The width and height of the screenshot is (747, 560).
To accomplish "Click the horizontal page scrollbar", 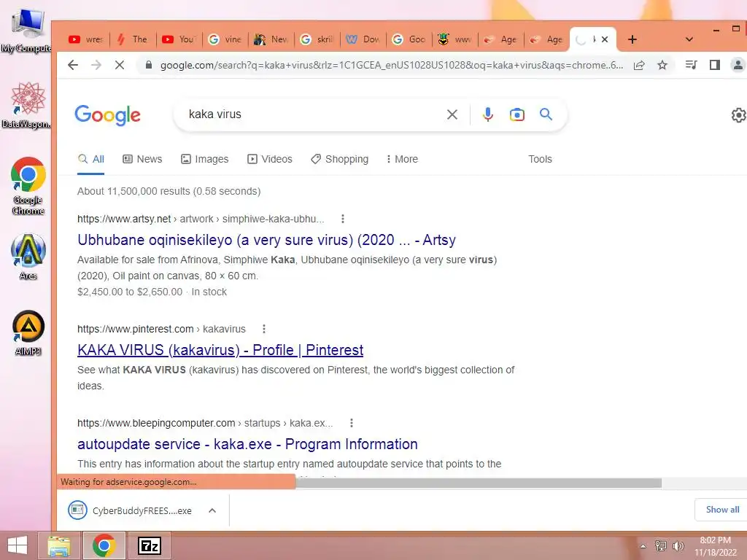I will [479, 483].
